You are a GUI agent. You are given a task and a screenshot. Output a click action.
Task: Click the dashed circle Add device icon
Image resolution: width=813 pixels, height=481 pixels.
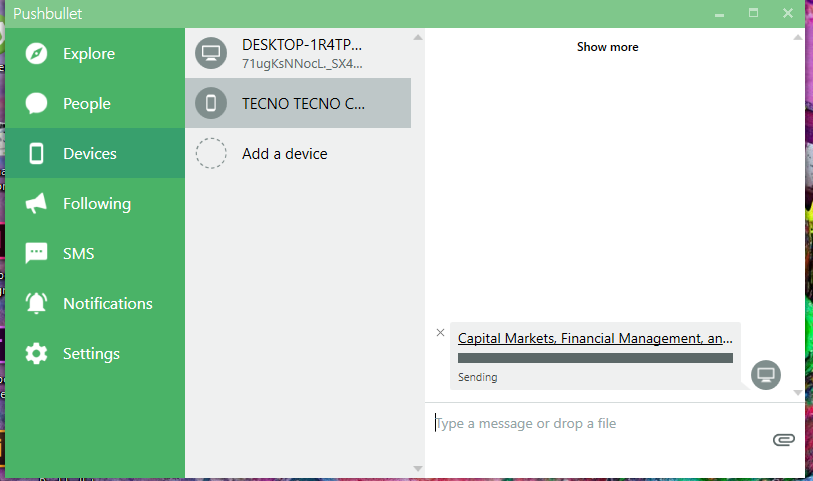(211, 153)
